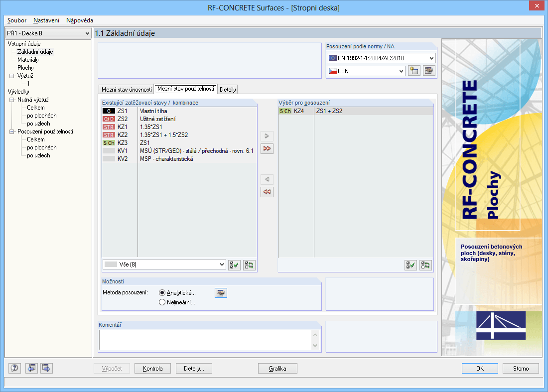Screen dimensions: 548x392
Task: Add single selected load case arrow
Action: tap(267, 136)
